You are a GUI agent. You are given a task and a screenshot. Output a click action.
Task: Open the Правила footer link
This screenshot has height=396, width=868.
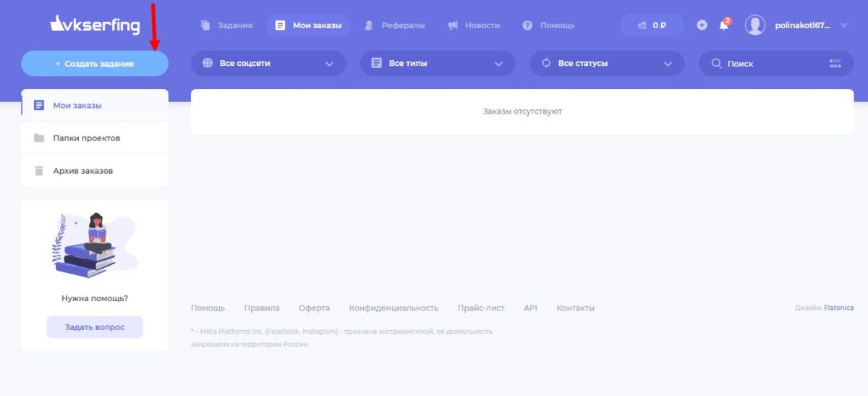pos(262,308)
